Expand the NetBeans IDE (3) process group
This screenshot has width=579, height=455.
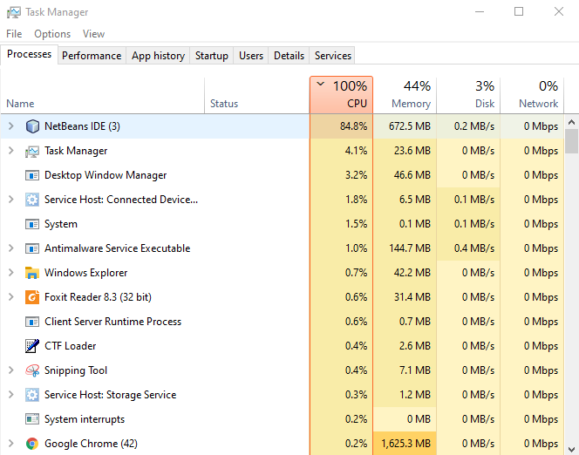point(11,126)
